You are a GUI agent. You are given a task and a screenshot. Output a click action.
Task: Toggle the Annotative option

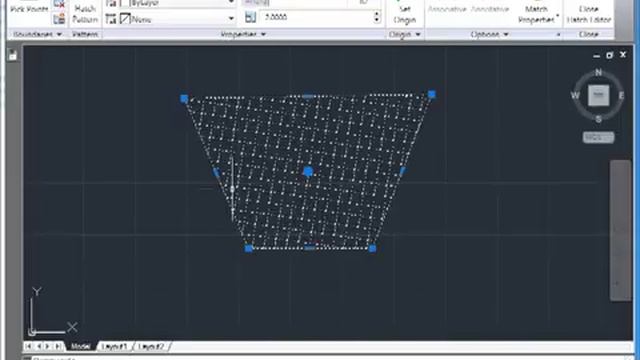tap(490, 9)
